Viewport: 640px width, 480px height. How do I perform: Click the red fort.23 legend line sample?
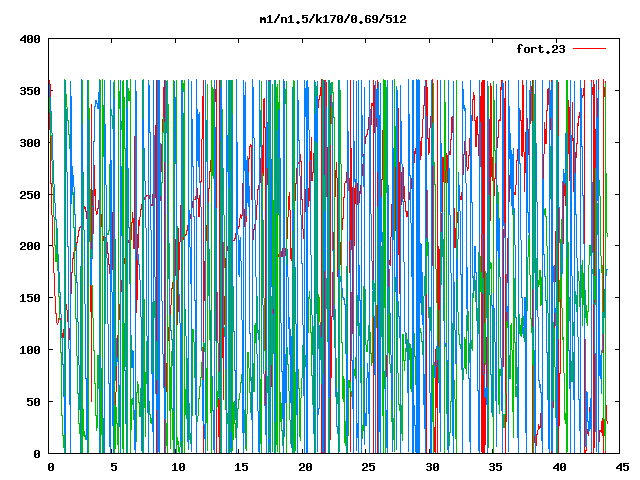click(x=589, y=49)
